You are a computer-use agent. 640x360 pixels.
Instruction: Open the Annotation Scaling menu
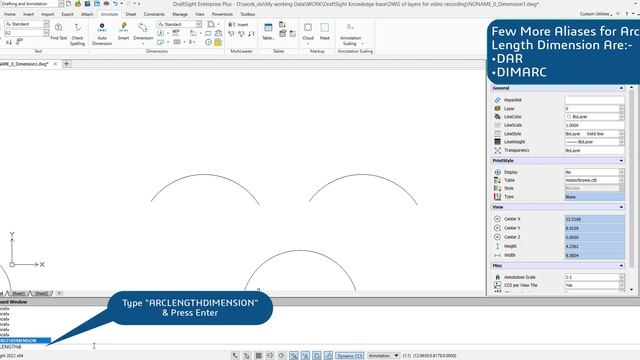pyautogui.click(x=350, y=34)
